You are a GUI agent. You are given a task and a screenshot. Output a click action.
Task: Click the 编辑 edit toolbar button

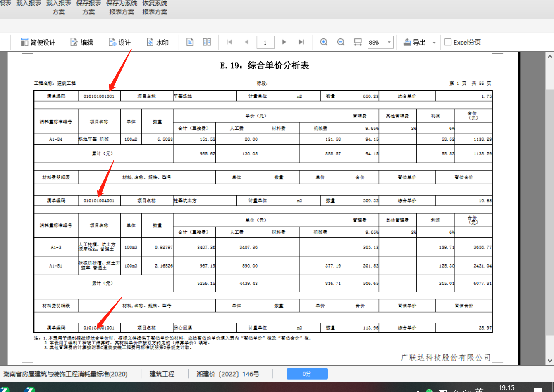click(82, 42)
